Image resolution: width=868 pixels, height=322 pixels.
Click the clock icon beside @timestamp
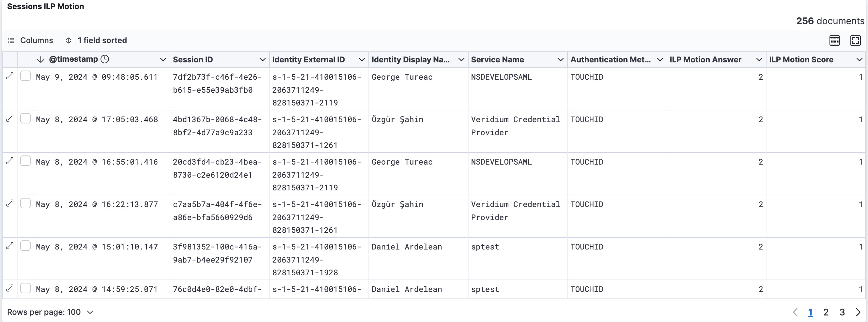pos(105,59)
